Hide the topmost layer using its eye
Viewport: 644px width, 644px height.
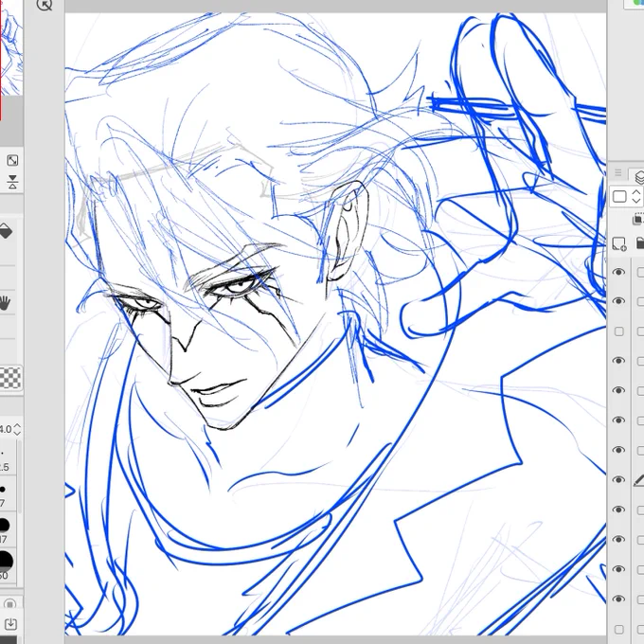coord(618,272)
